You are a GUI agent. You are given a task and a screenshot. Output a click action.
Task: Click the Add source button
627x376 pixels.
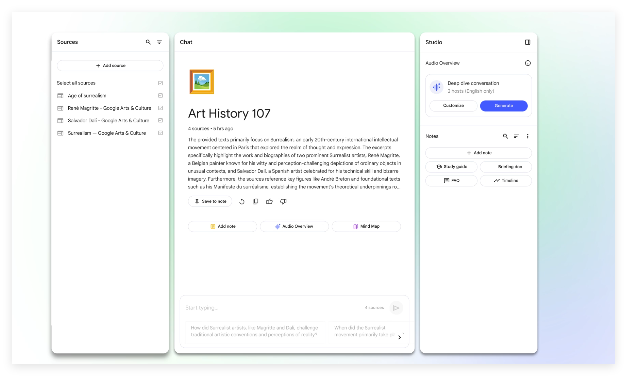pos(110,66)
